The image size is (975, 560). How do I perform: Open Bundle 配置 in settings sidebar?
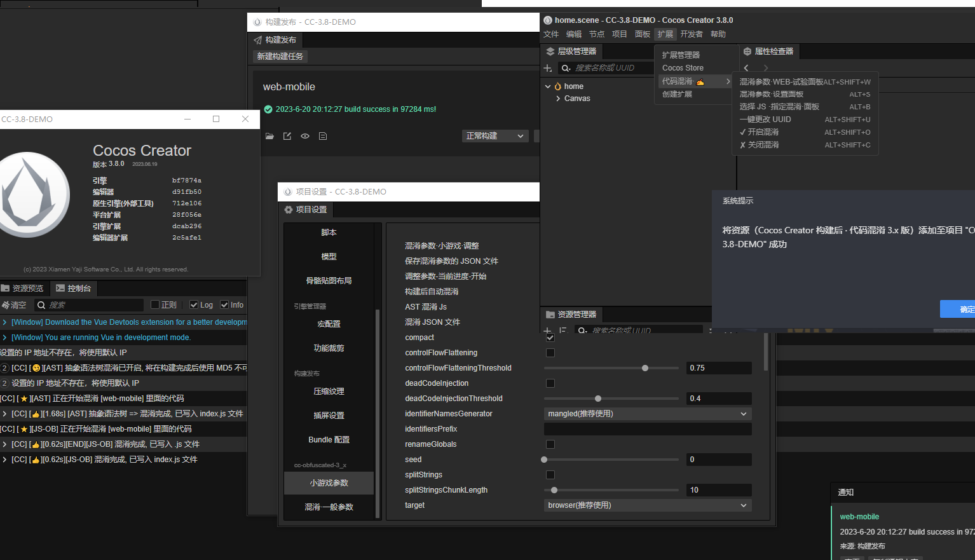coord(329,440)
